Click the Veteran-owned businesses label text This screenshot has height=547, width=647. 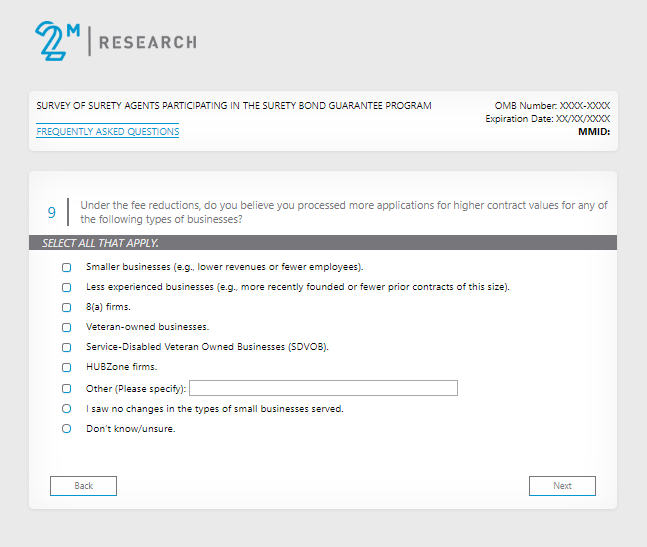point(147,328)
